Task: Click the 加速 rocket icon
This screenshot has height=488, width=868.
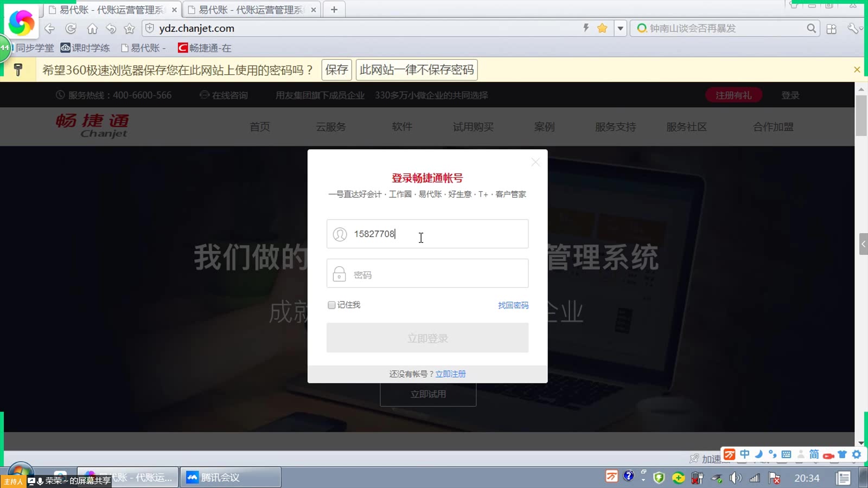Action: 694,459
